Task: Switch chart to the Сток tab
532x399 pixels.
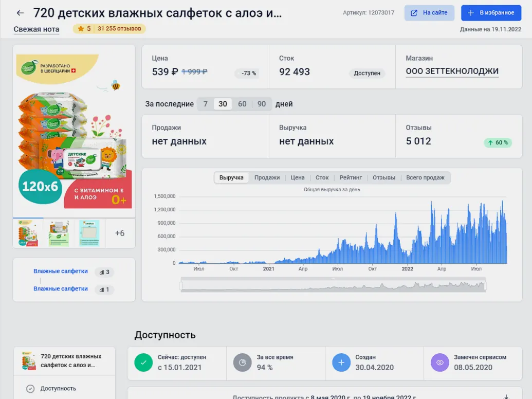Action: click(x=322, y=177)
